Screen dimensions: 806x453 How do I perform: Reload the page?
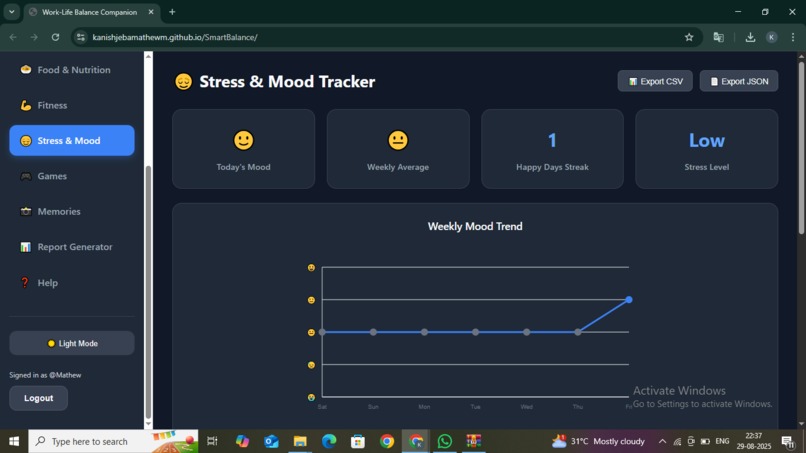pos(56,37)
